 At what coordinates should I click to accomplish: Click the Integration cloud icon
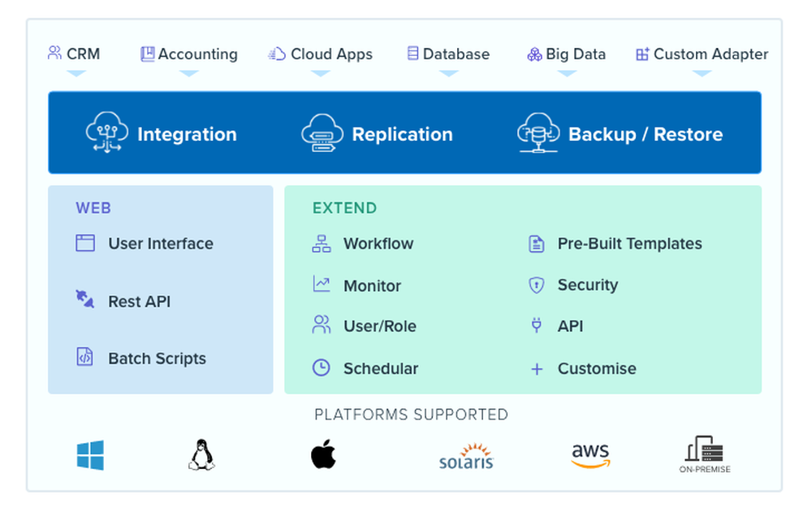pos(106,132)
